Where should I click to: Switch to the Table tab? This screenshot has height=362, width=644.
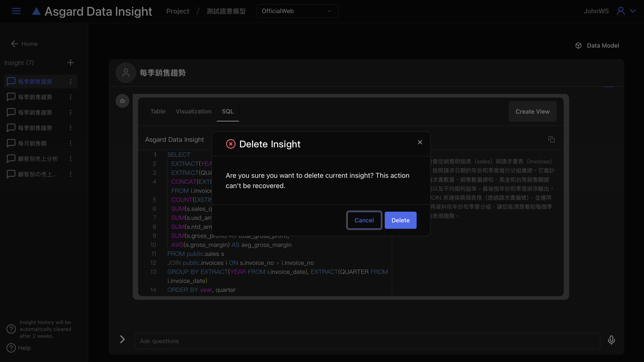(158, 111)
